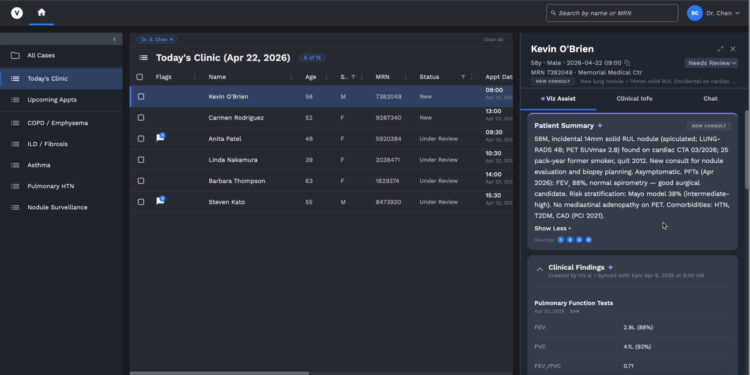
Task: Sort by the Name column header
Action: point(217,77)
